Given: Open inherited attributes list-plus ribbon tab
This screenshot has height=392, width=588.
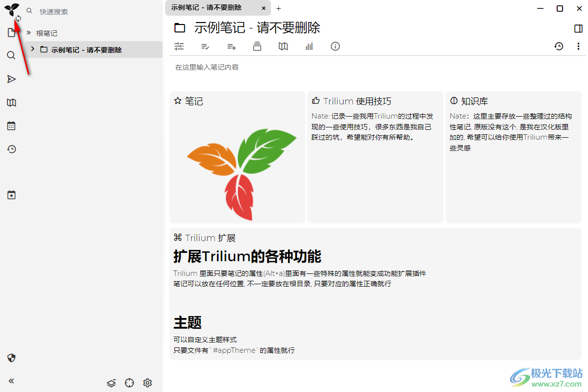Looking at the screenshot, I should coord(232,47).
